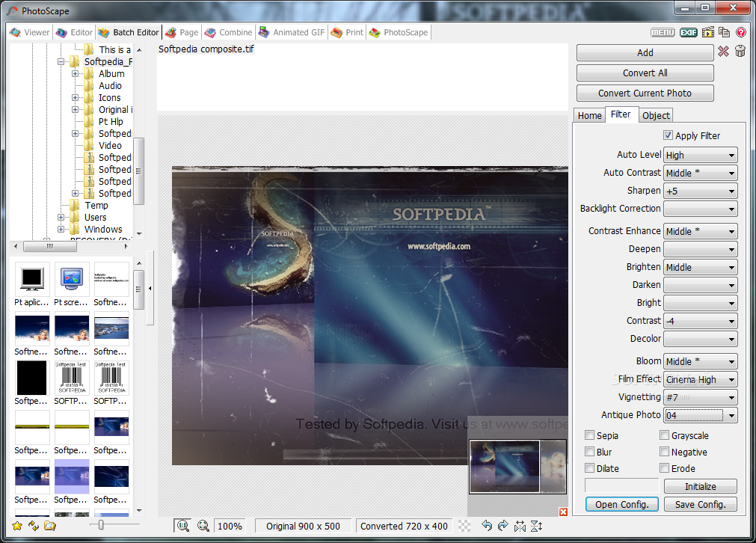The width and height of the screenshot is (756, 543).
Task: Click the Print tab printer icon
Action: tap(336, 32)
